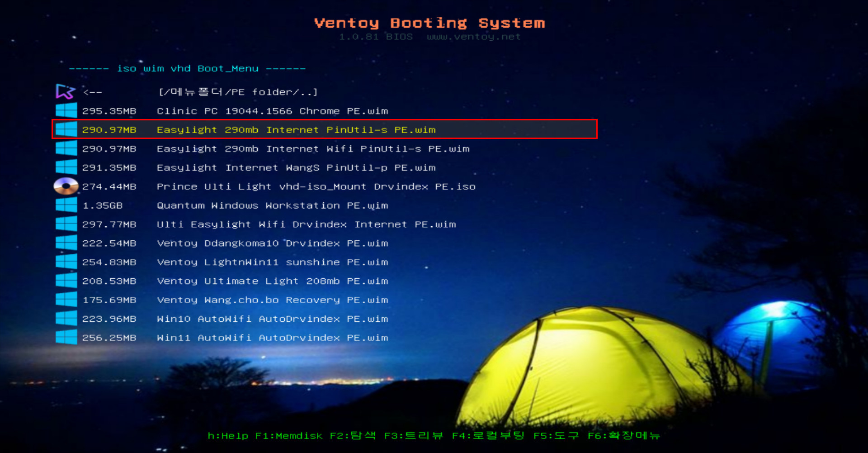Image resolution: width=868 pixels, height=453 pixels.
Task: Click the Ventoy Booting System title
Action: pos(429,23)
